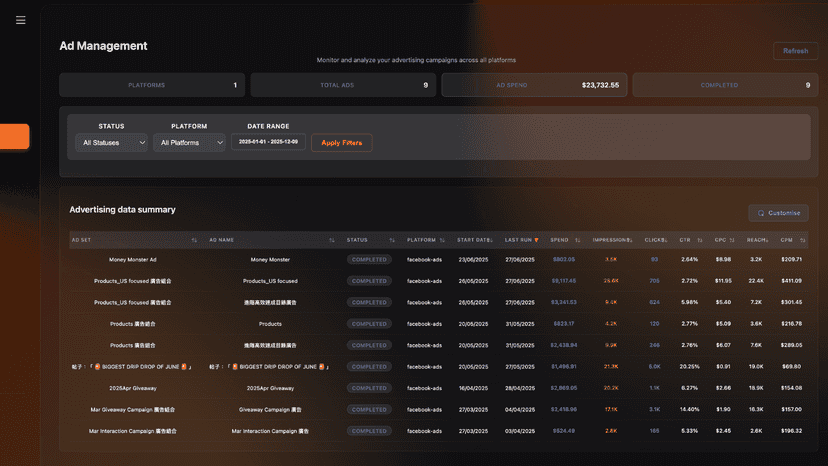
Task: Click the 'Products' ad name cell
Action: pyautogui.click(x=270, y=324)
